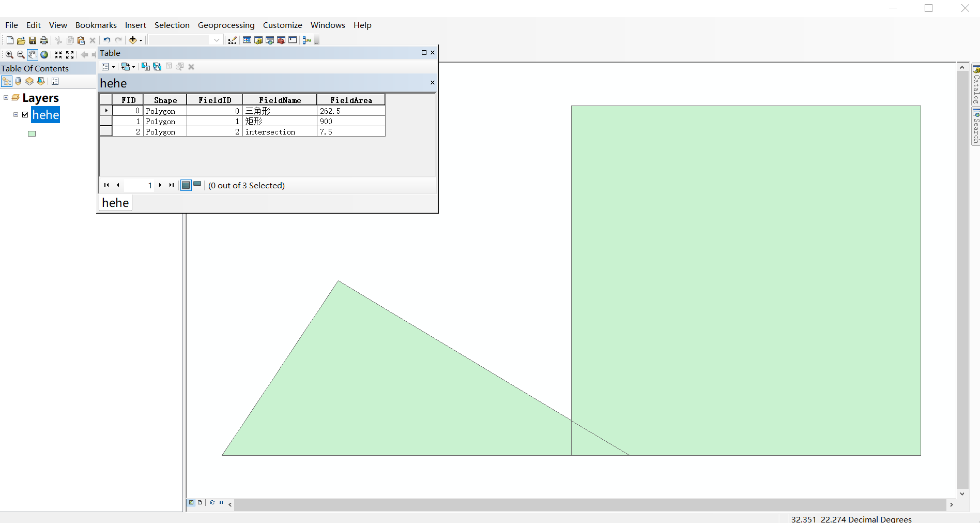Go to the last table record
980x523 pixels.
172,185
